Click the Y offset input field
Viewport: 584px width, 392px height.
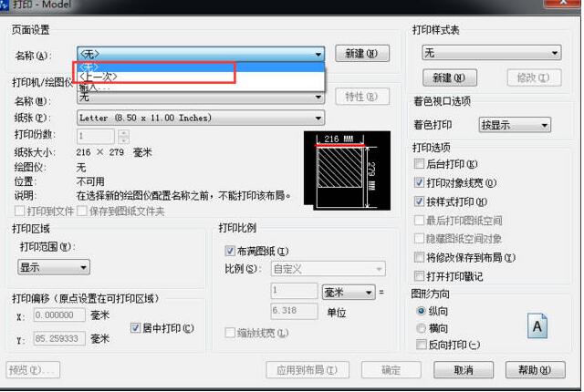(59, 338)
